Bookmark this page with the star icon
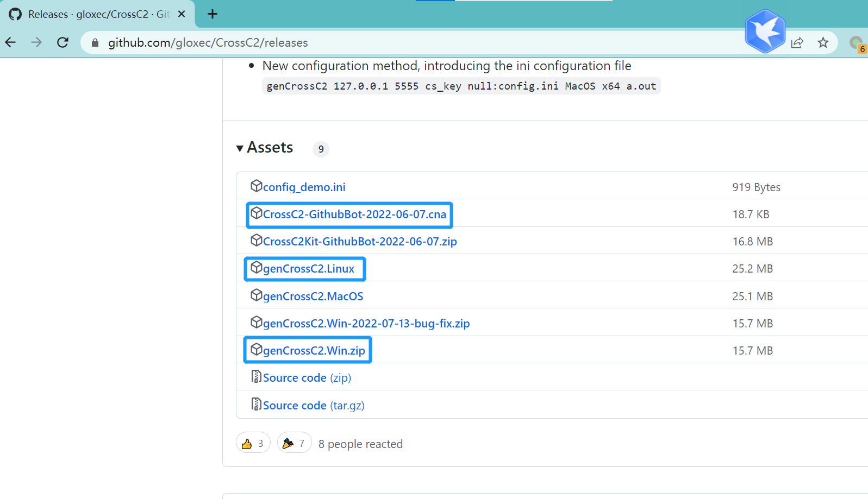 coord(823,42)
